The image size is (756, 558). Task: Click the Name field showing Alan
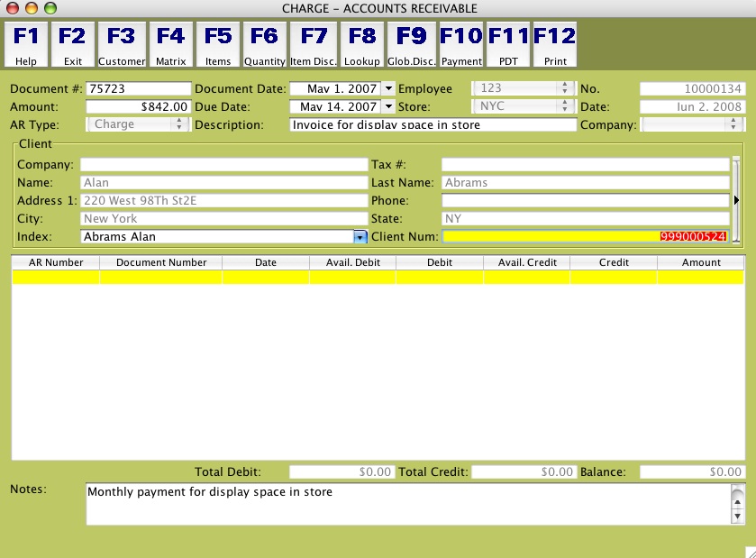point(224,182)
